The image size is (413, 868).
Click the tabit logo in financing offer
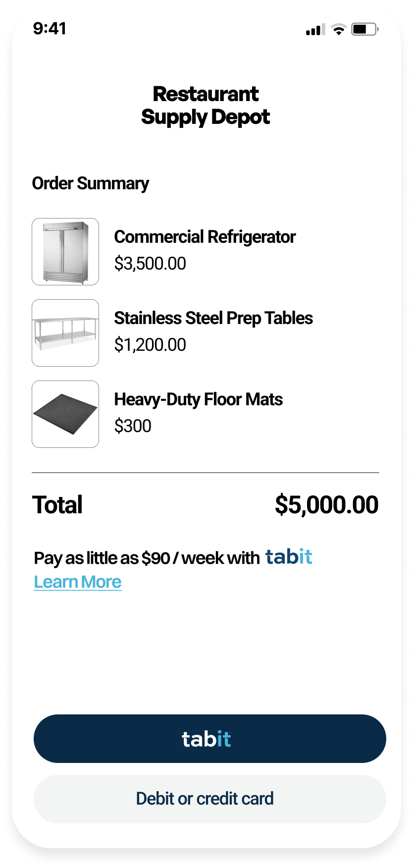click(289, 557)
